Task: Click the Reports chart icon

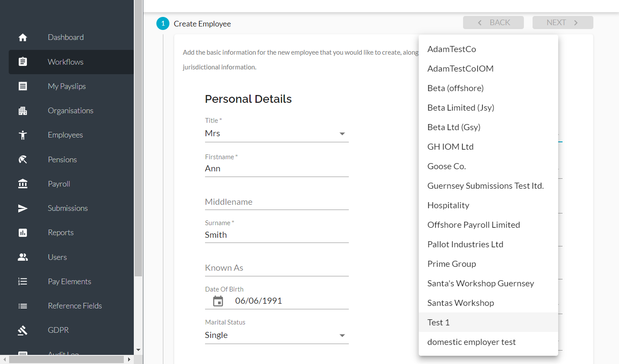Action: point(23,233)
